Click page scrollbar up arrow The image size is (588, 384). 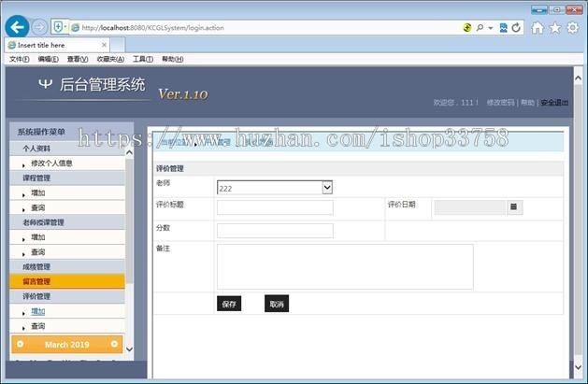579,78
